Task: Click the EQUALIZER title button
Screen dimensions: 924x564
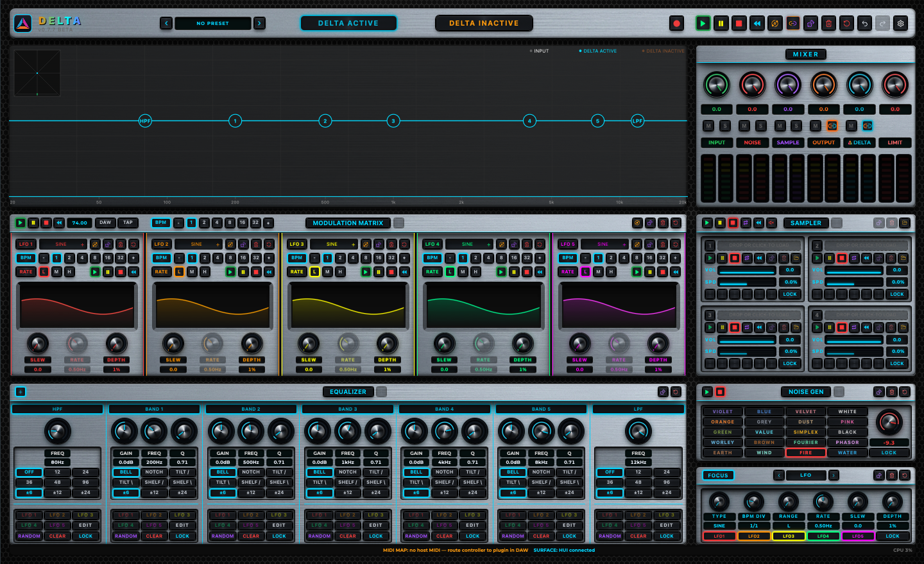Action: tap(348, 392)
